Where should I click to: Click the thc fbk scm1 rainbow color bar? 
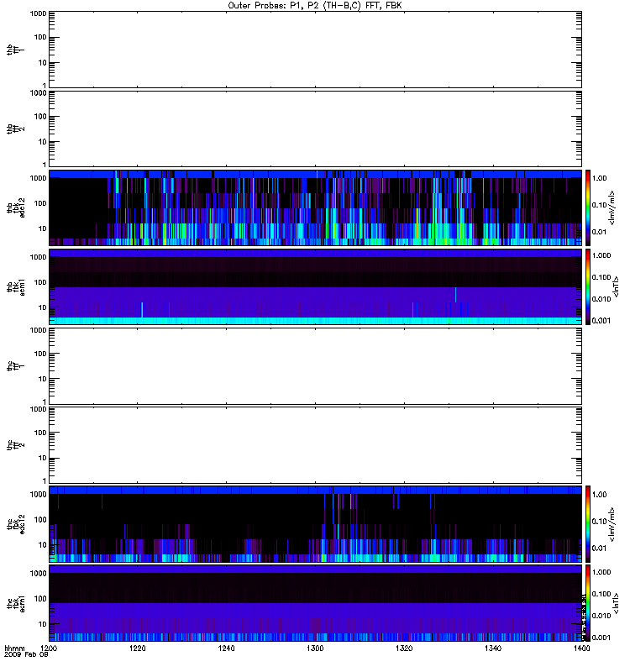588,603
